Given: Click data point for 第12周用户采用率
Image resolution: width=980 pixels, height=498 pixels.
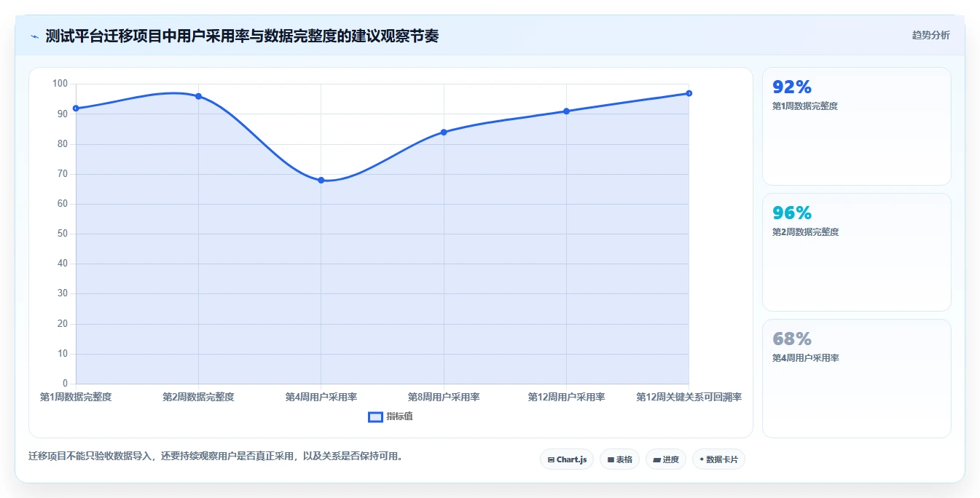Looking at the screenshot, I should tap(566, 111).
